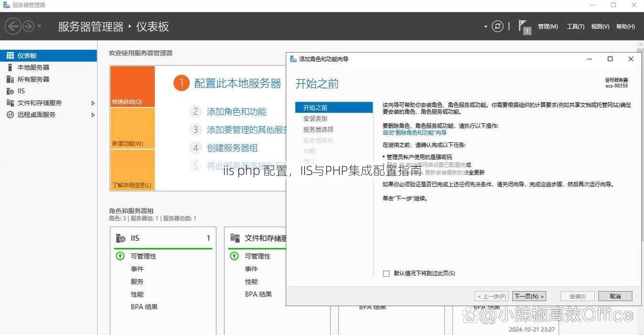
Task: Maximize the 添加角色和功能向导 window
Action: click(x=610, y=59)
